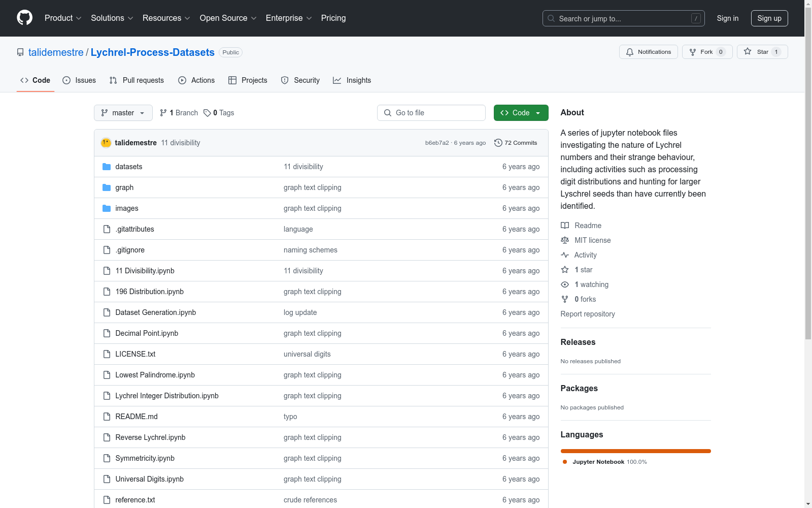
Task: Open the Pull requests tab
Action: pyautogui.click(x=137, y=80)
